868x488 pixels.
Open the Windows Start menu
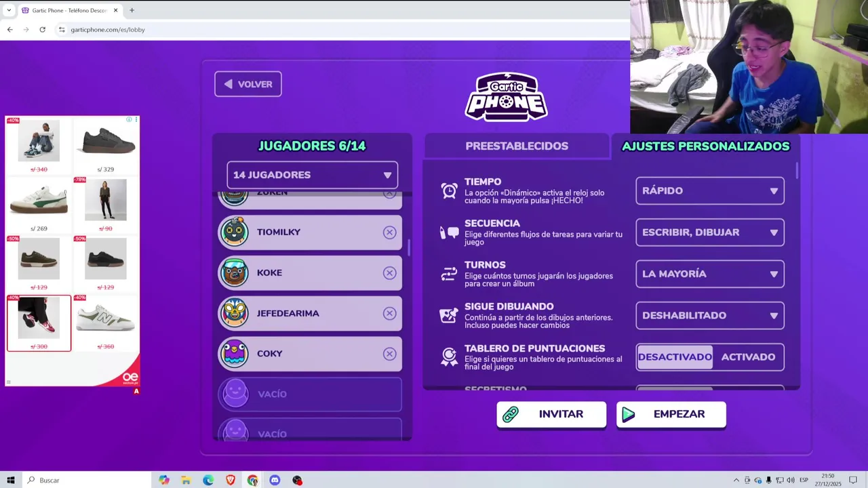11,480
